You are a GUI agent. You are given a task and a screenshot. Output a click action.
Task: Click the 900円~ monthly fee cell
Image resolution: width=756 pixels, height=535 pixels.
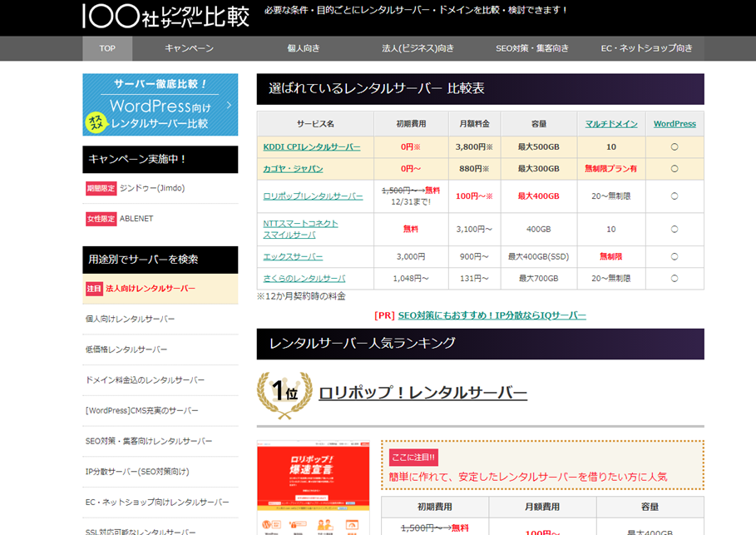point(474,256)
